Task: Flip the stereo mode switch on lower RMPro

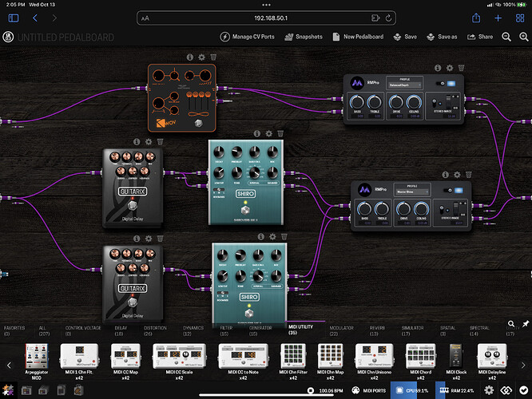Action: point(442,209)
